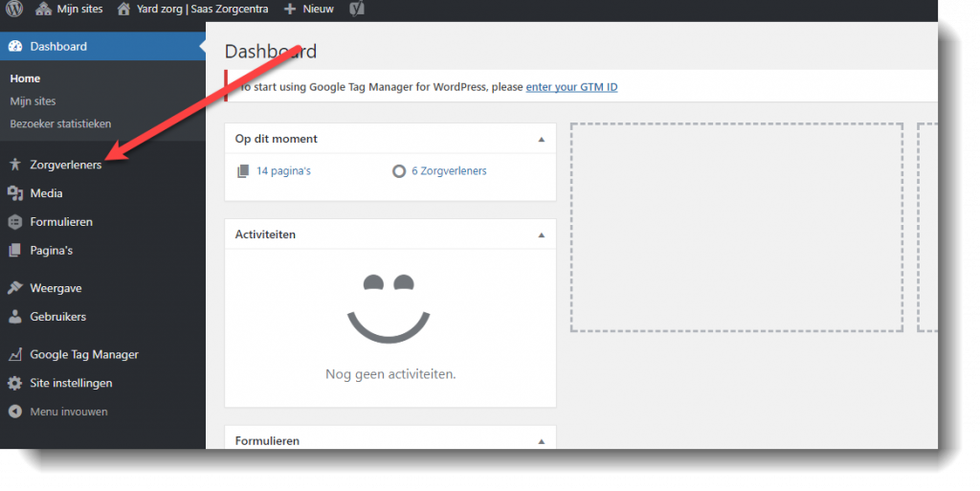
Task: Click the pages icon beside 14 pagina's
Action: [x=243, y=171]
